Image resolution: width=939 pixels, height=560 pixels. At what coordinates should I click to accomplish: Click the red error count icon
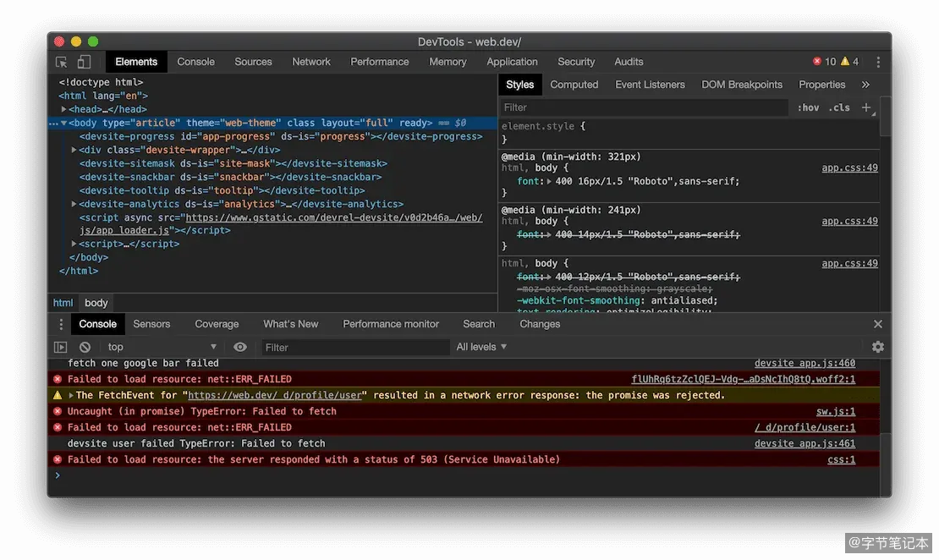pos(817,61)
